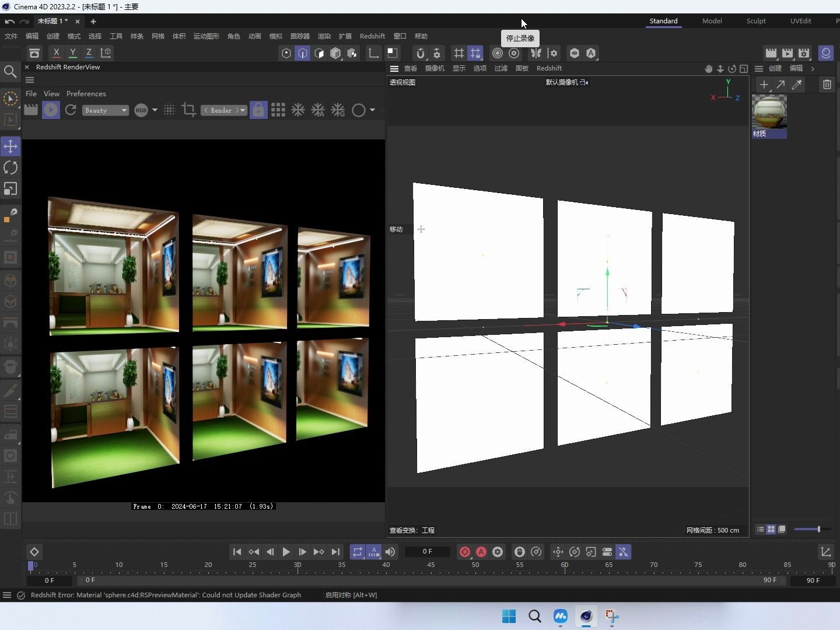840x630 pixels.
Task: Click the Cinema 4D taskbar icon
Action: point(586,616)
